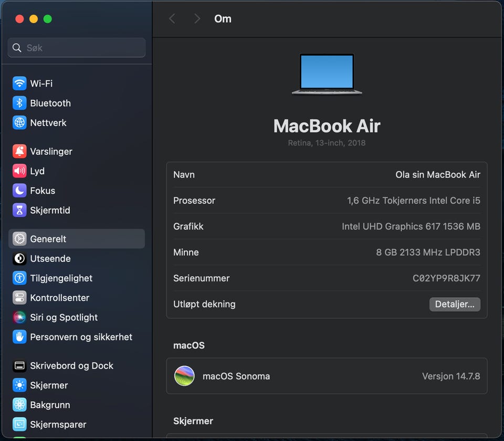Select the Fokus moon icon
Screen dimensions: 504x441
[x=19, y=191]
